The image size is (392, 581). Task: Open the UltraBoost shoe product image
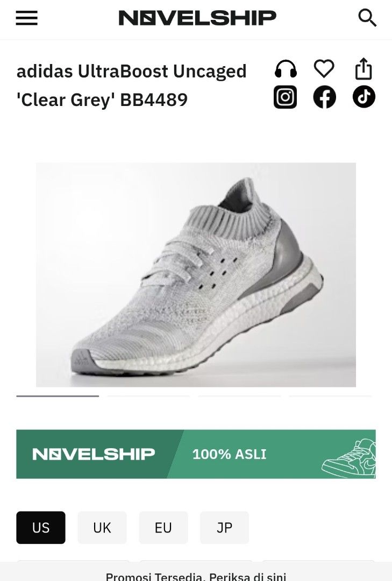point(196,275)
